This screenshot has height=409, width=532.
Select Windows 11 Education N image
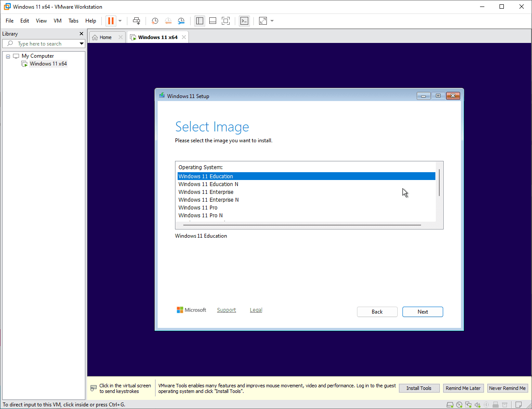tap(306, 184)
